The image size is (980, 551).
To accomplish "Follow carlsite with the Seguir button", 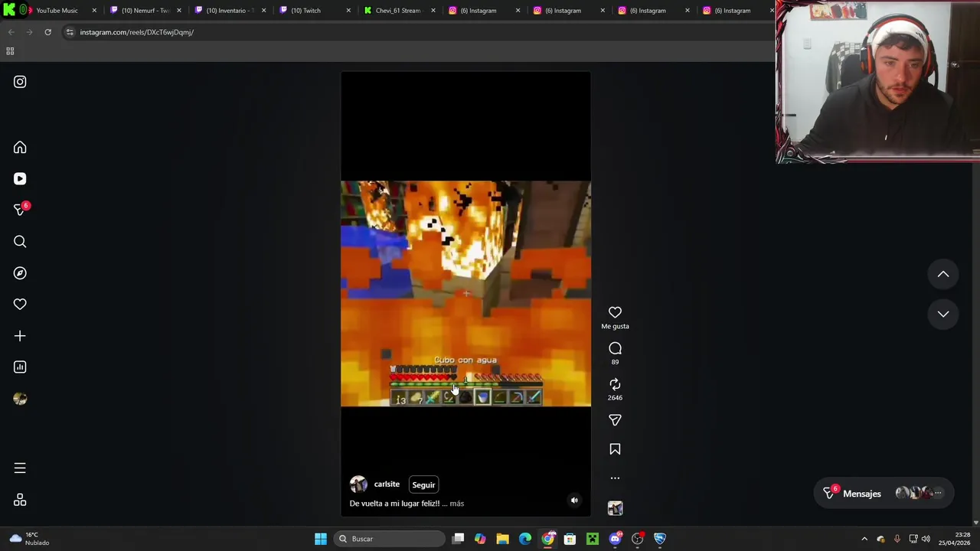I will (x=423, y=484).
